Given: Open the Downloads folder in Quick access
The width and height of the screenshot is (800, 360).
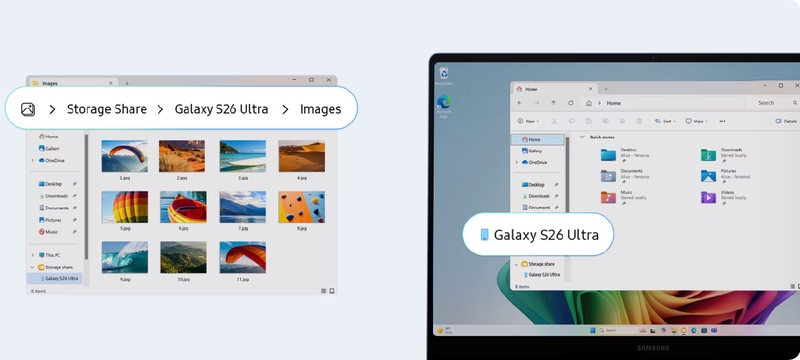Looking at the screenshot, I should coord(724,154).
